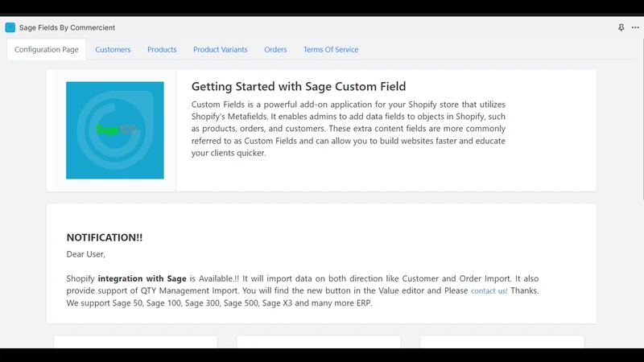644x362 pixels.
Task: Open the Orders tab
Action: tap(275, 49)
